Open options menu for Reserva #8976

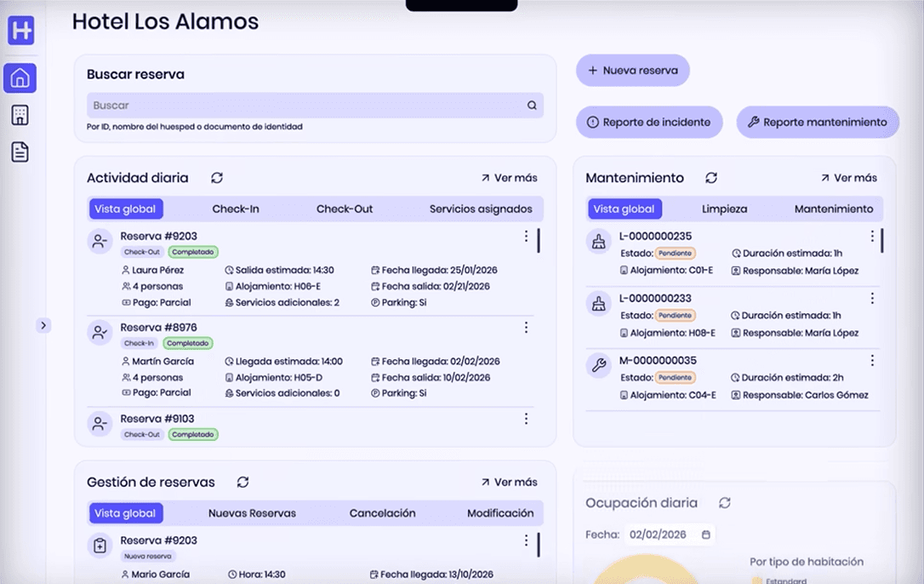click(x=526, y=328)
